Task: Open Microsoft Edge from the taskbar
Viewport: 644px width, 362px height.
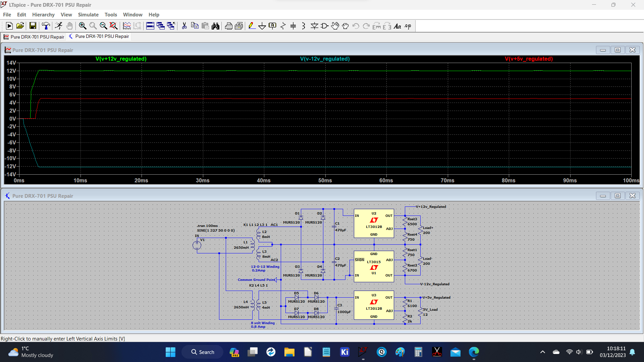Action: [474, 352]
